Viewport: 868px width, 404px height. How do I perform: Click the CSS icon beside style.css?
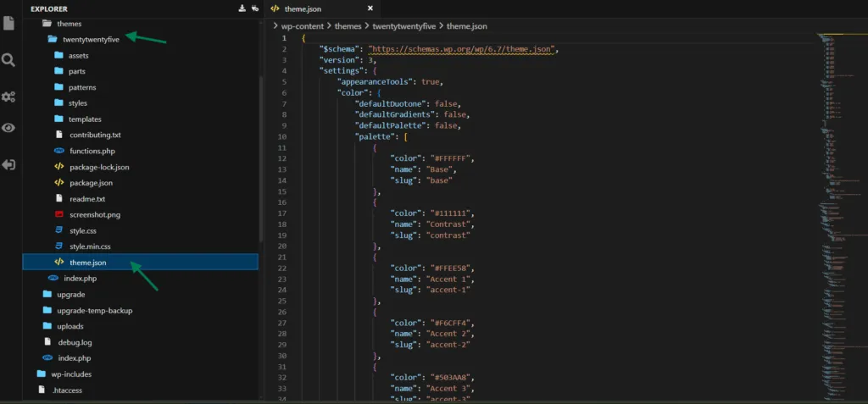(x=59, y=230)
